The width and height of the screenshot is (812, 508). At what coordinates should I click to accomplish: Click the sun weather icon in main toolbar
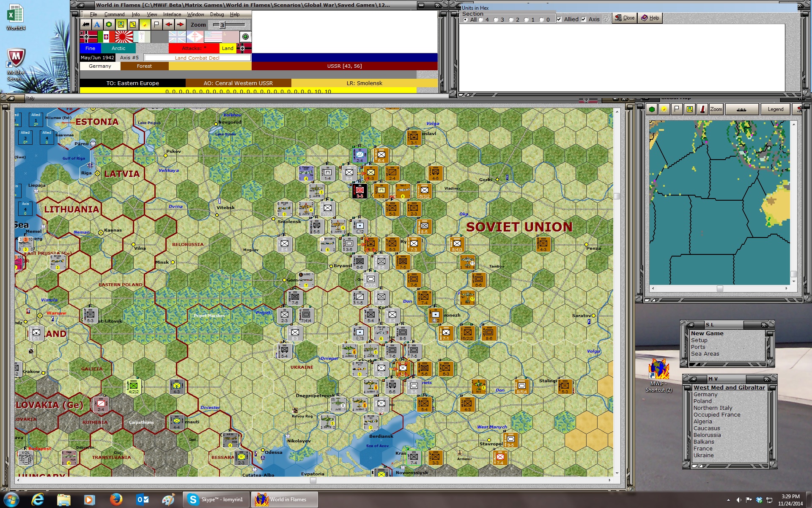pyautogui.click(x=145, y=25)
